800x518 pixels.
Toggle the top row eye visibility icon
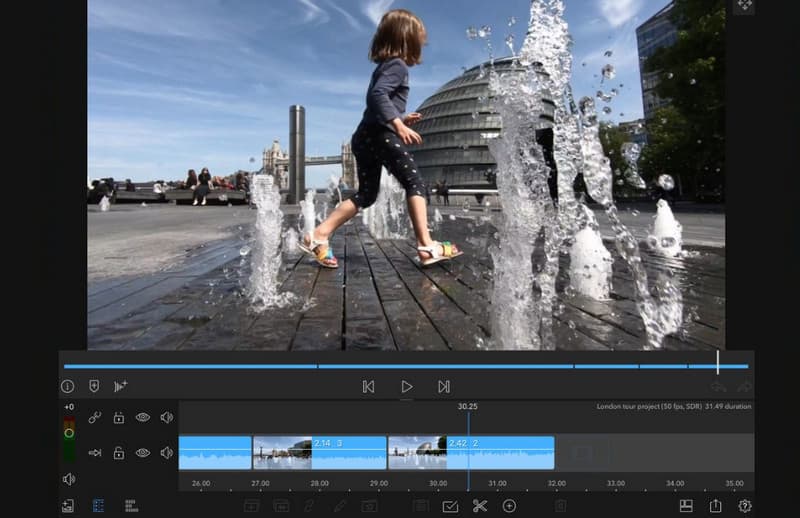[142, 417]
